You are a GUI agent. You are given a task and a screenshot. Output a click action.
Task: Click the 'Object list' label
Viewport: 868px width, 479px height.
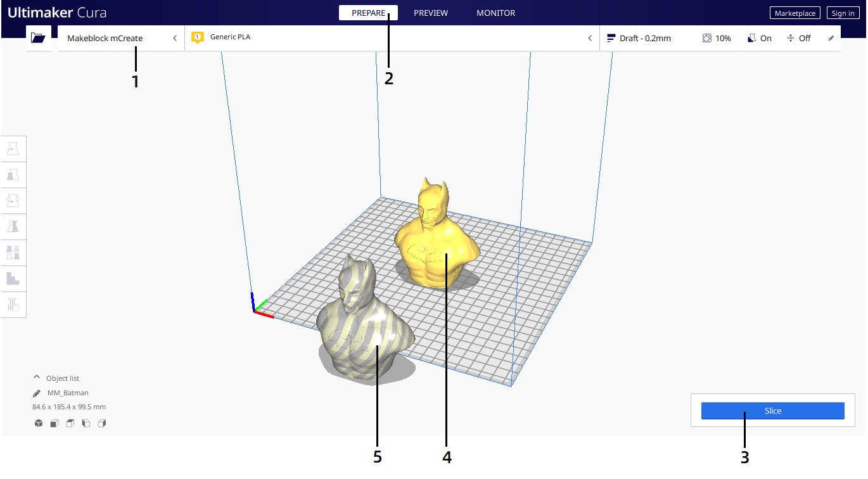click(63, 378)
